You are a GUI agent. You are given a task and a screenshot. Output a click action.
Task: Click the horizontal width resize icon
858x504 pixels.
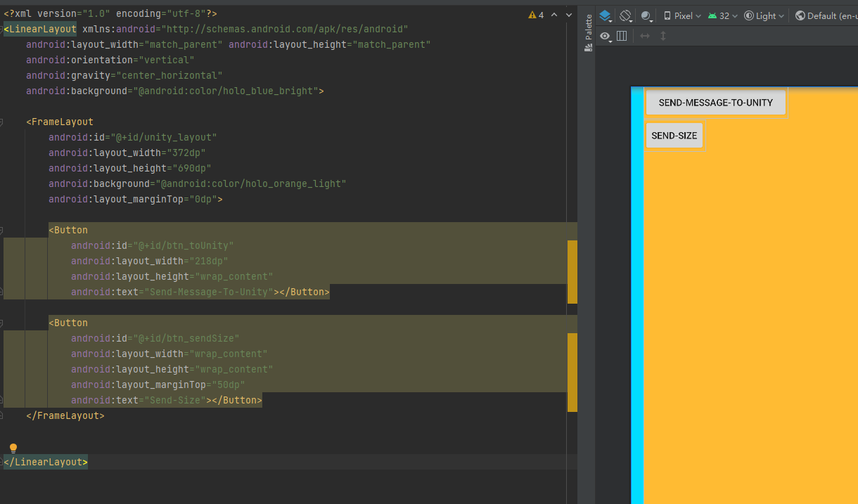coord(645,36)
